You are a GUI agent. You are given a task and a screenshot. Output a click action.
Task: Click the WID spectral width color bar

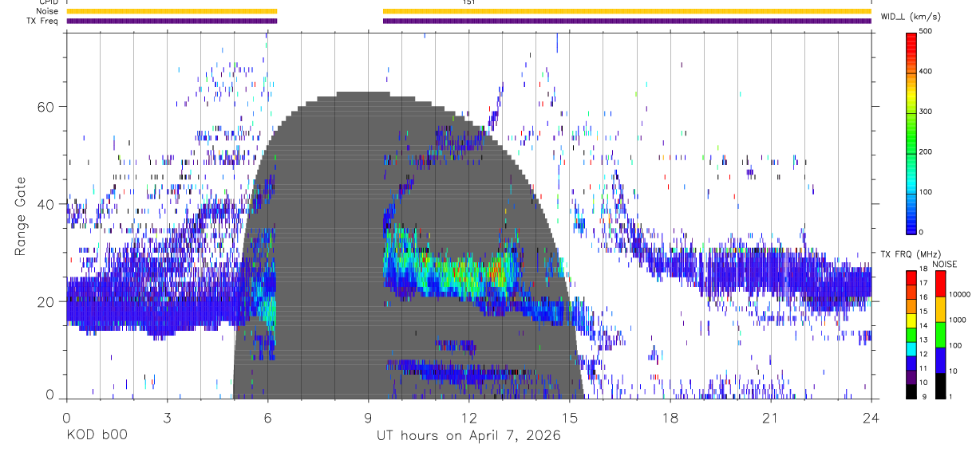pyautogui.click(x=911, y=132)
